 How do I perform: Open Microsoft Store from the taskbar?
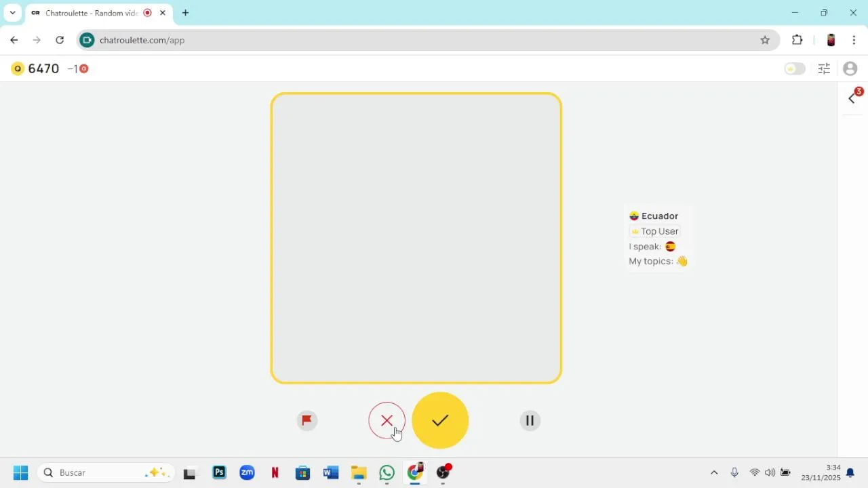pos(303,473)
